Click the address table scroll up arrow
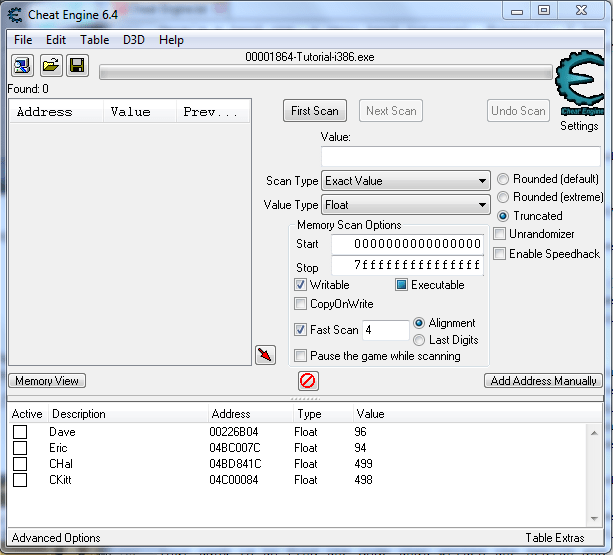The height and width of the screenshot is (555, 613). coord(594,433)
